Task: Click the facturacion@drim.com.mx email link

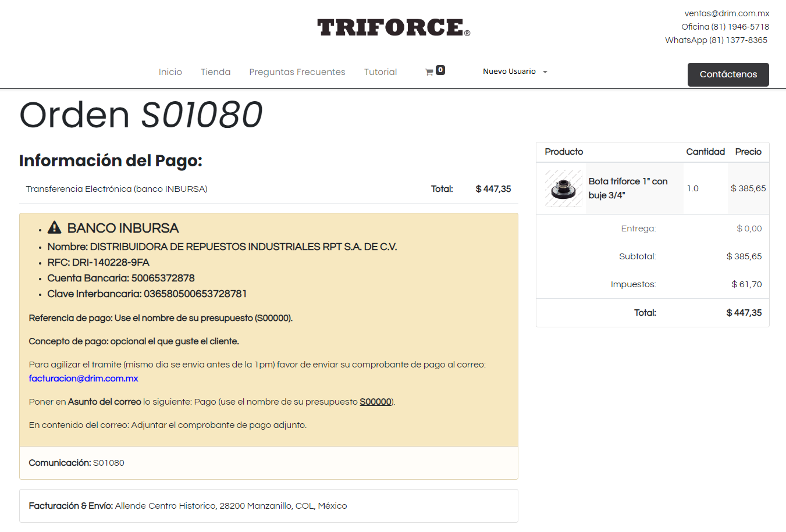Action: (x=84, y=379)
